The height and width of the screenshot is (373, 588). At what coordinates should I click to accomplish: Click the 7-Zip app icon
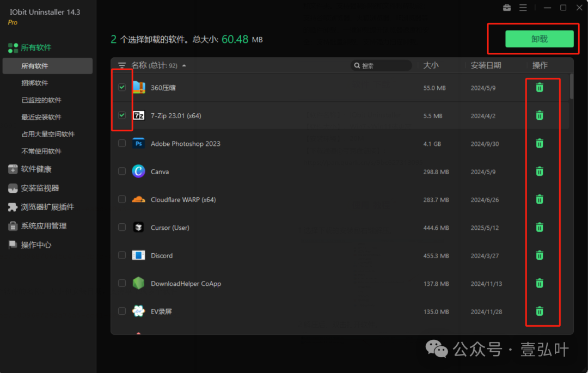139,115
